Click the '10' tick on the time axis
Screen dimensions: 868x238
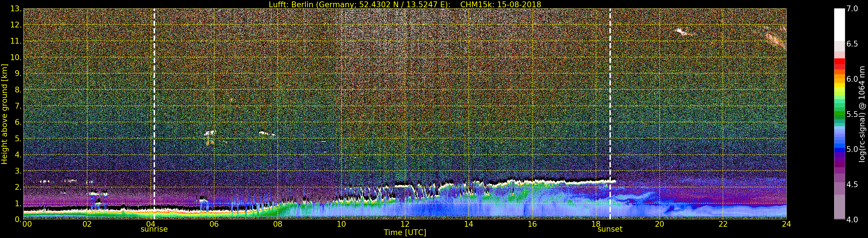(x=341, y=224)
